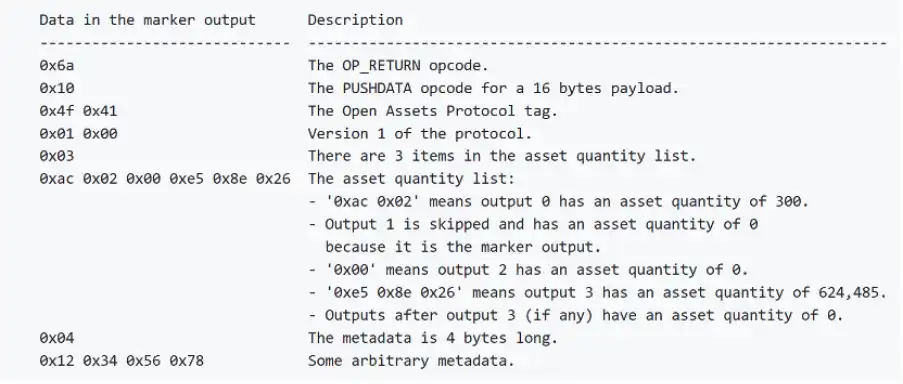Screen dimensions: 903x384
Task: Click 'The OP_RETURN opcode.' text
Action: pyautogui.click(x=402, y=66)
